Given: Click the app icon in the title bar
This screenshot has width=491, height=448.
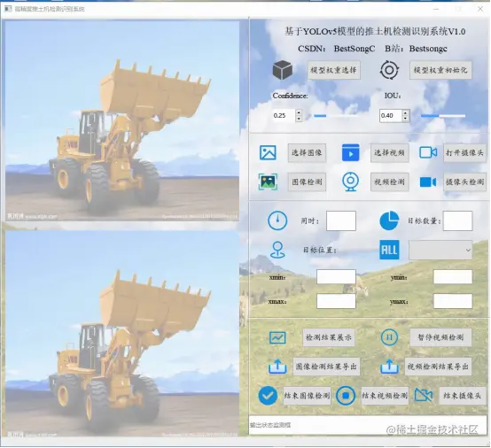Looking at the screenshot, I should [x=8, y=9].
